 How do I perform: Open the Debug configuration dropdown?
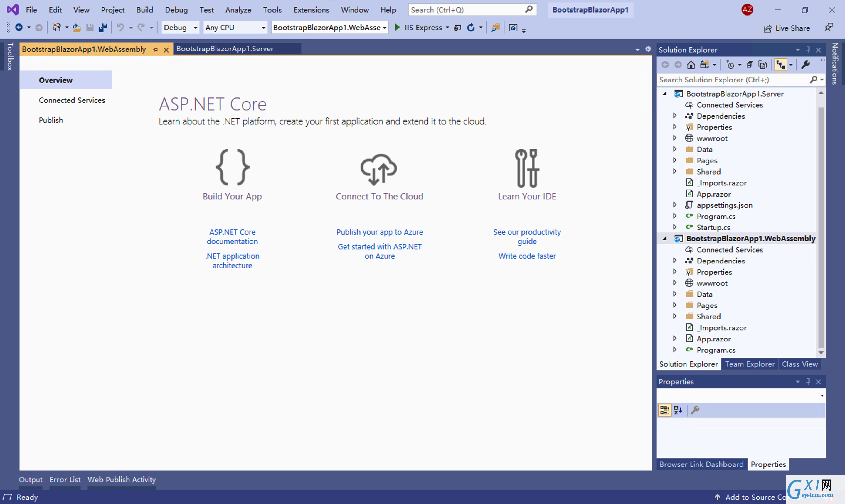pyautogui.click(x=196, y=28)
